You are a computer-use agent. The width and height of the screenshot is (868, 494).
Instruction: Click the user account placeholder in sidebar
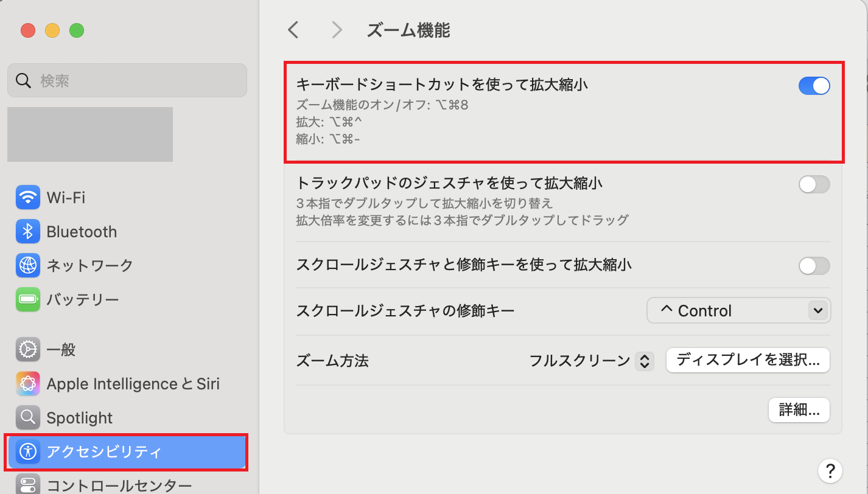[x=90, y=134]
